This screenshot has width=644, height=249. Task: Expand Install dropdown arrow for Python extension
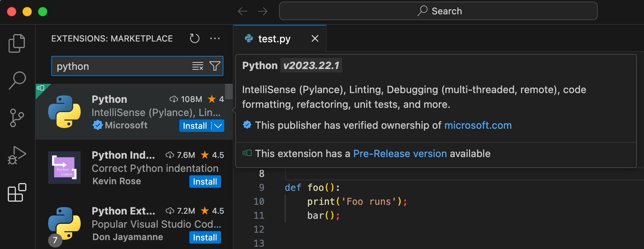click(x=218, y=126)
